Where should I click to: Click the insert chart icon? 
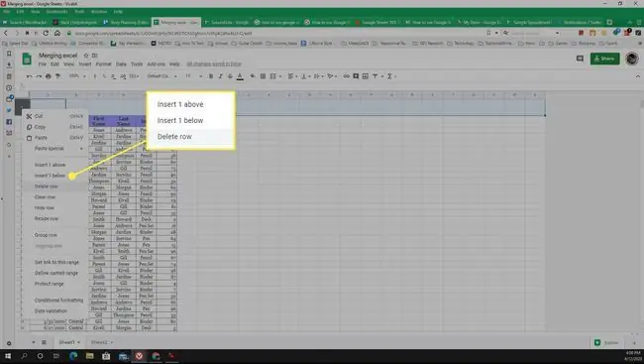[x=366, y=76]
